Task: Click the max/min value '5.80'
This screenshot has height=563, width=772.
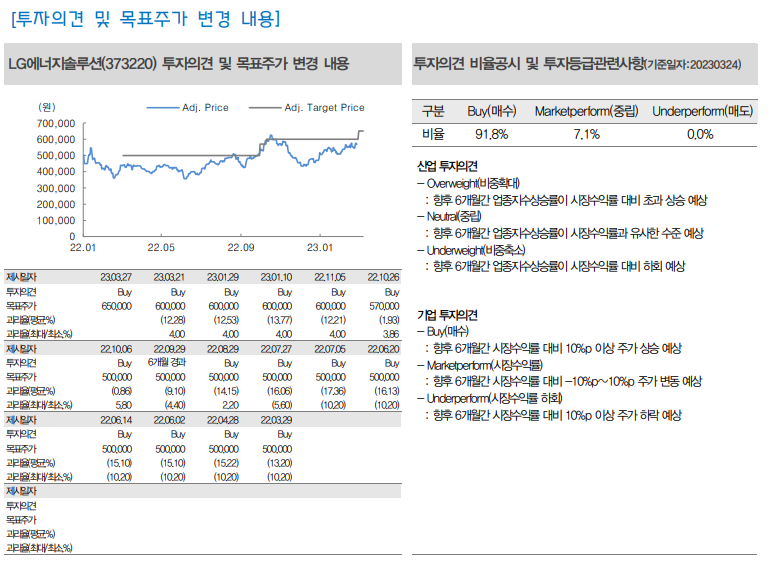Action: point(124,405)
